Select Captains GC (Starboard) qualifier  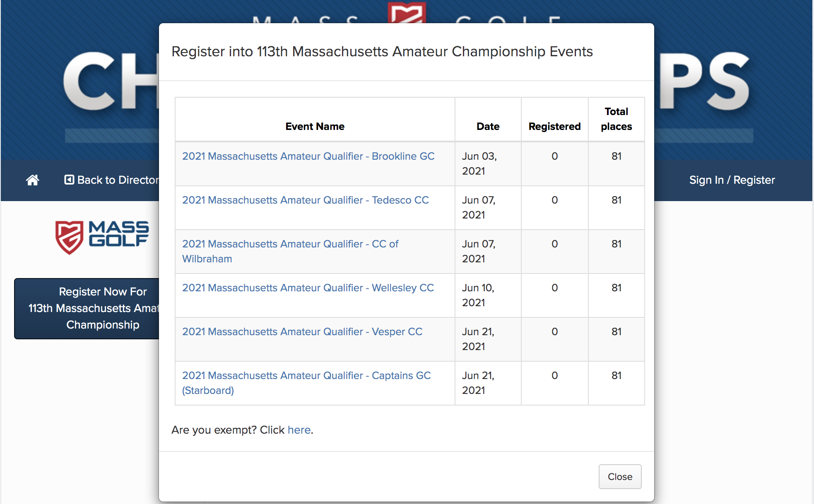click(x=306, y=383)
